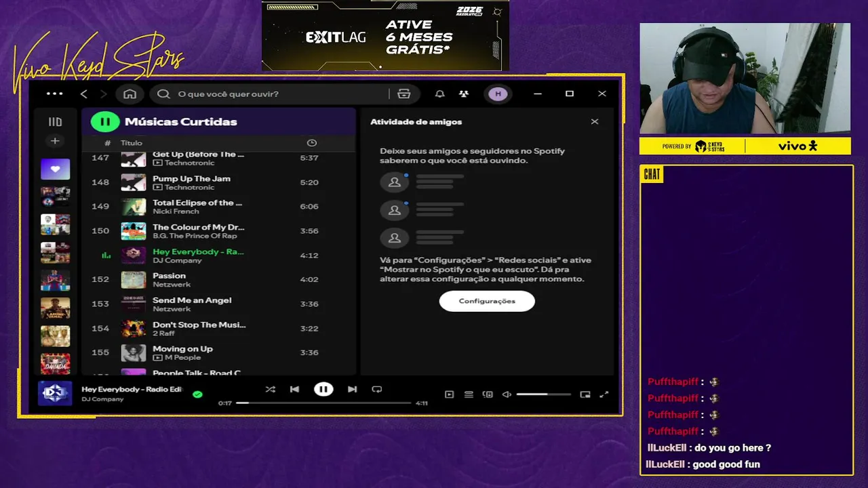Click the search magnifier icon
Image resolution: width=868 pixels, height=488 pixels.
pyautogui.click(x=163, y=94)
